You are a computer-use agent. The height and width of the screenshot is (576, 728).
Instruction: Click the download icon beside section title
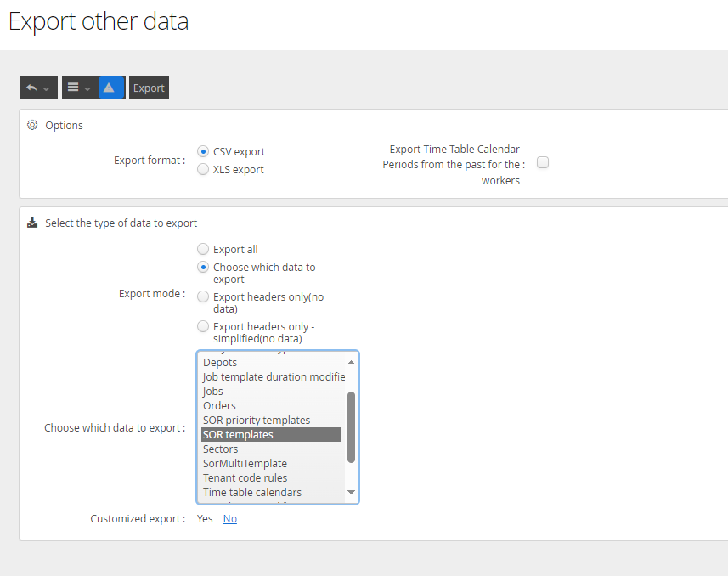click(x=32, y=223)
